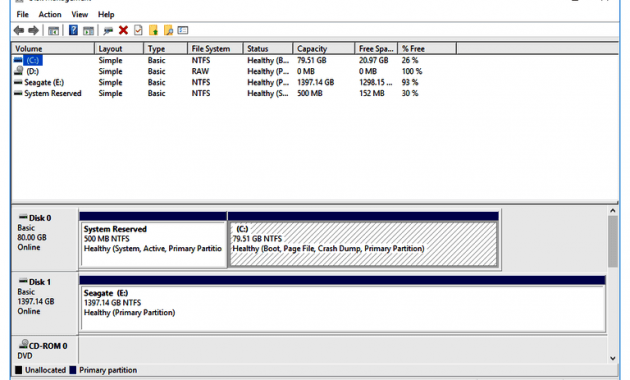630x380 pixels.
Task: Click the optical disc icon beside (D:)
Action: 18,71
